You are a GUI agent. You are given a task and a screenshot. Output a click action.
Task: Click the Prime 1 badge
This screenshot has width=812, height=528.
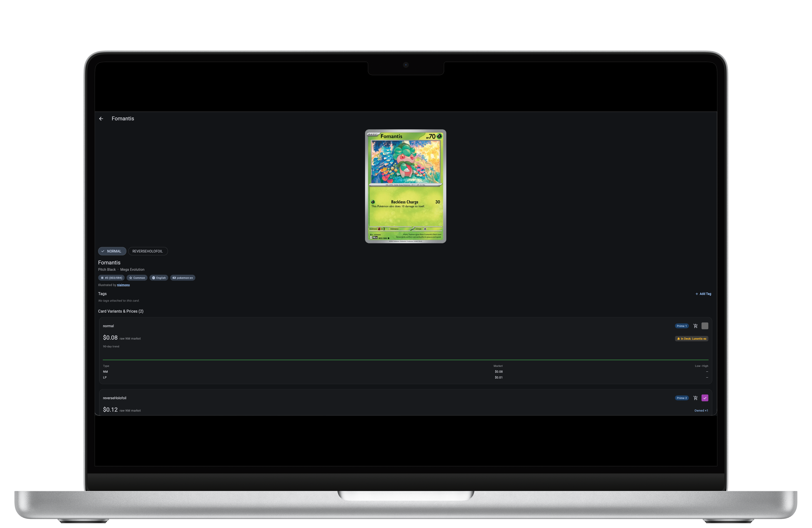(682, 326)
